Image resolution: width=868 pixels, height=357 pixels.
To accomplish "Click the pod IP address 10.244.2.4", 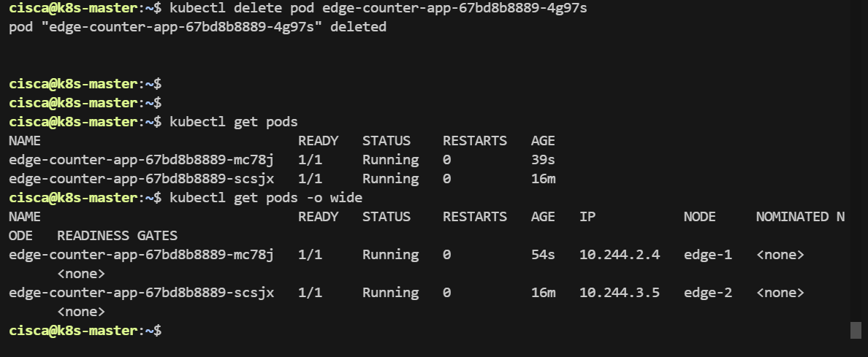I will point(620,255).
